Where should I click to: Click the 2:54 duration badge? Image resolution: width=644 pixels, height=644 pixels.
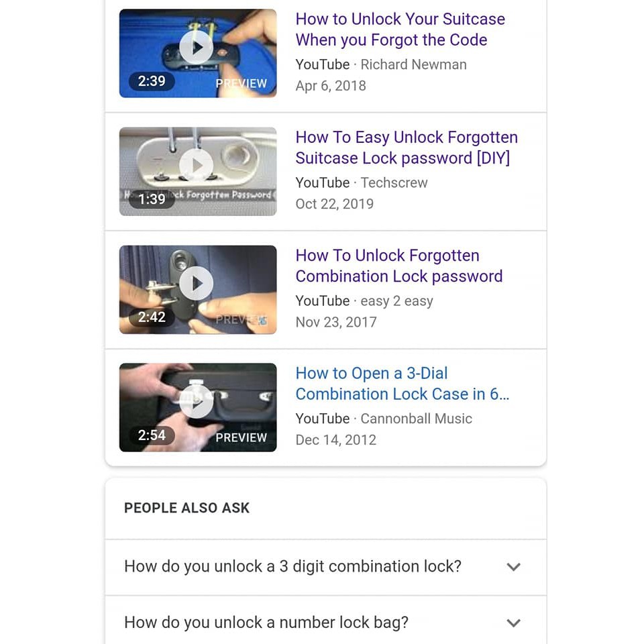tap(152, 435)
